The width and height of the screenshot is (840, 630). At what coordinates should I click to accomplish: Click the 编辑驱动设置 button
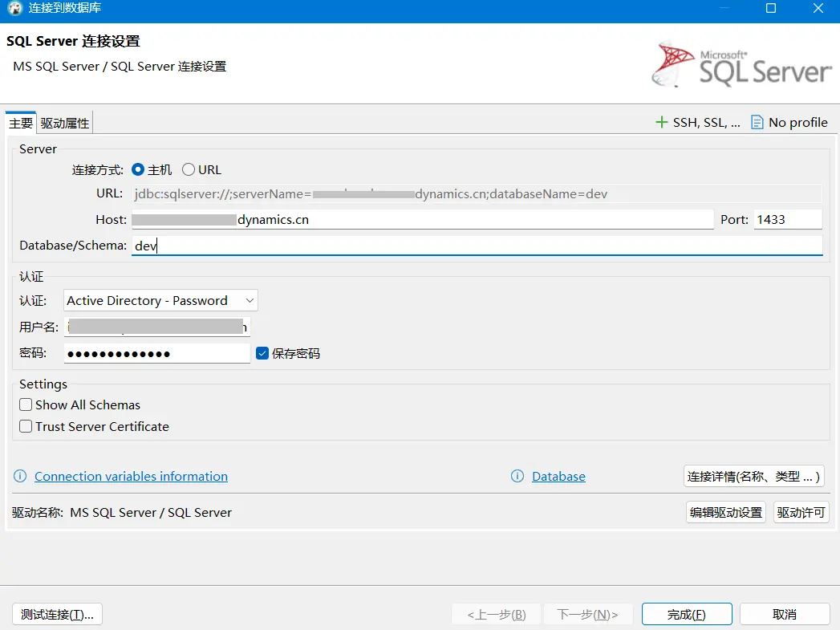(726, 513)
